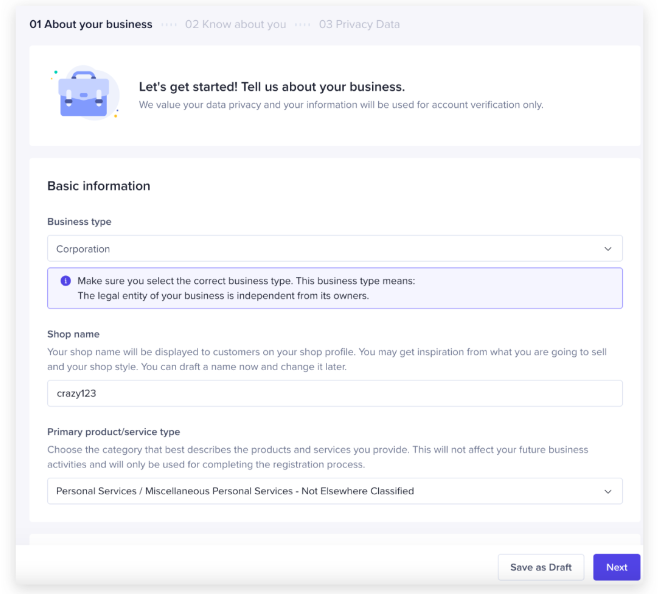Click the Primary product/service type chevron arrow
670x594 pixels.
607,491
